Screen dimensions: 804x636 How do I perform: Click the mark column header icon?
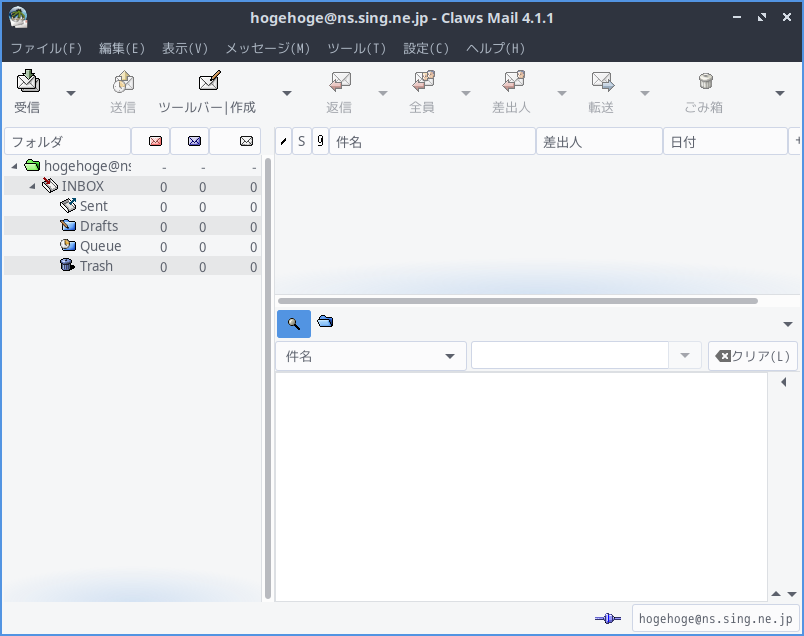pyautogui.click(x=283, y=141)
